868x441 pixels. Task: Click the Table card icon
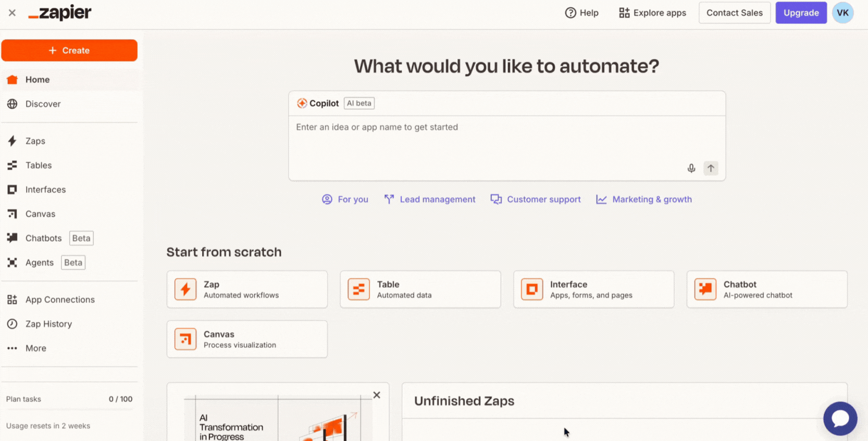coord(359,289)
